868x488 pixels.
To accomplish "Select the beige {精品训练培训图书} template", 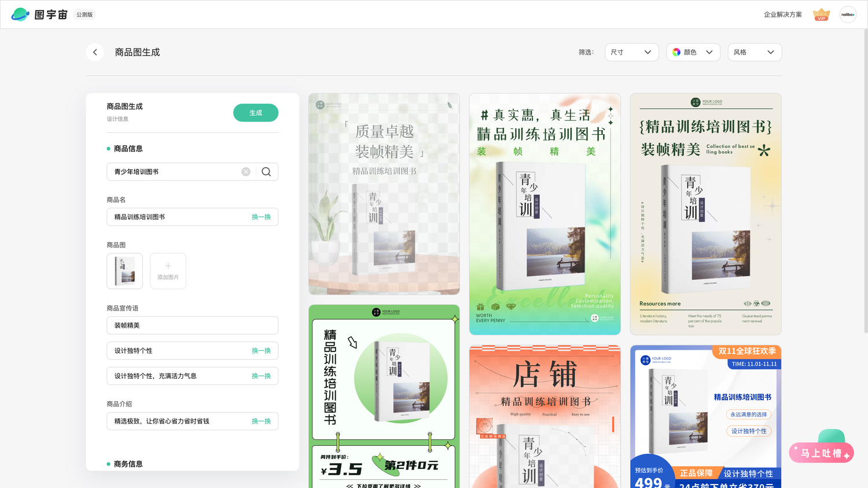I will (706, 214).
